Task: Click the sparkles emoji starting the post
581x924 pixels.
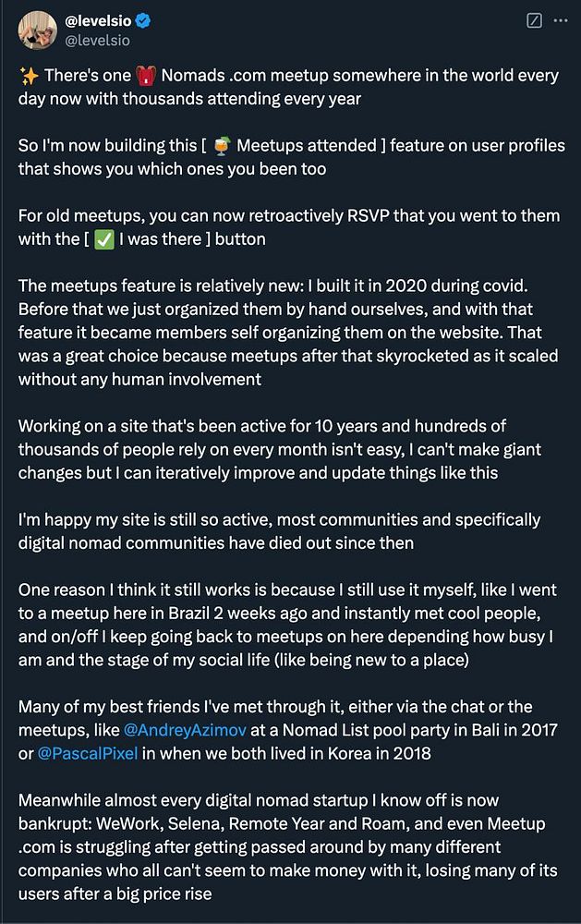Action: point(29,76)
